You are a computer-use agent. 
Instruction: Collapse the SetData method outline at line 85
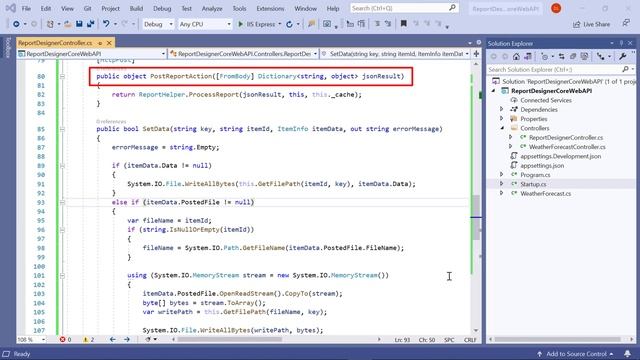[62, 129]
